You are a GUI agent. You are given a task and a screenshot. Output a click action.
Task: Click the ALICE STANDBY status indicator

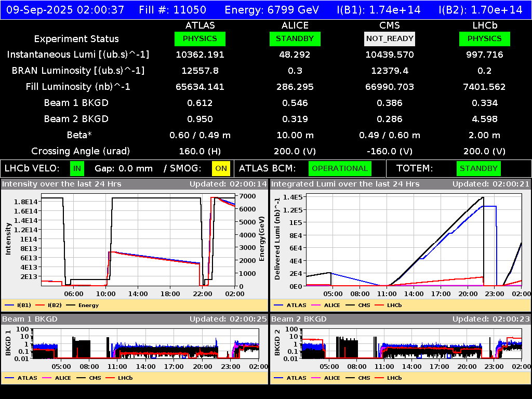(x=295, y=38)
